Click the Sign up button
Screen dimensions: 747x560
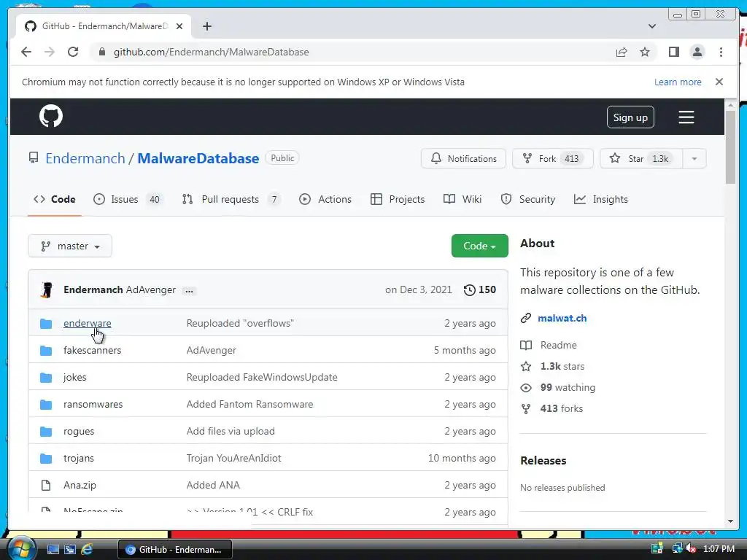point(630,117)
